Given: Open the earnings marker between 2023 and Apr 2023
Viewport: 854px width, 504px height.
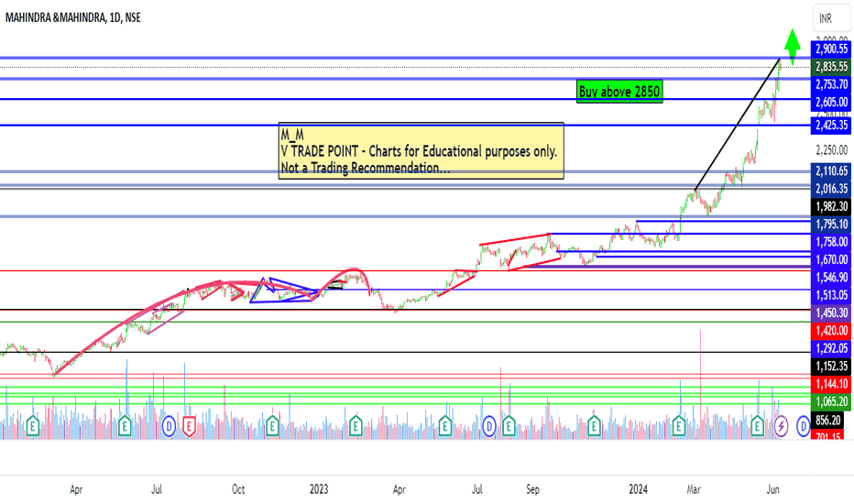Looking at the screenshot, I should click(356, 426).
